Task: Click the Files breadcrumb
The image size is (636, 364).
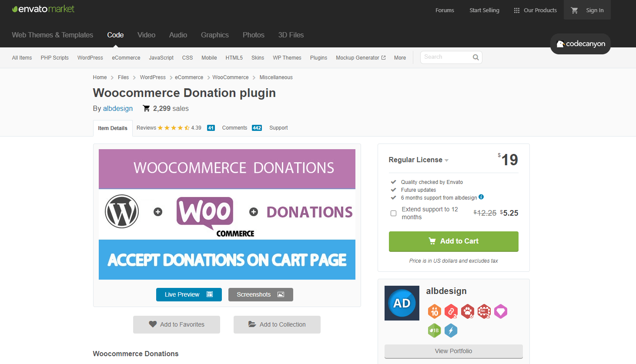Action: pos(123,77)
